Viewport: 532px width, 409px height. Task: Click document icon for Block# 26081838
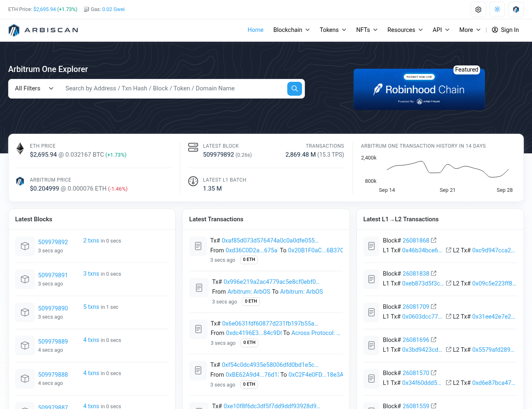(x=372, y=279)
